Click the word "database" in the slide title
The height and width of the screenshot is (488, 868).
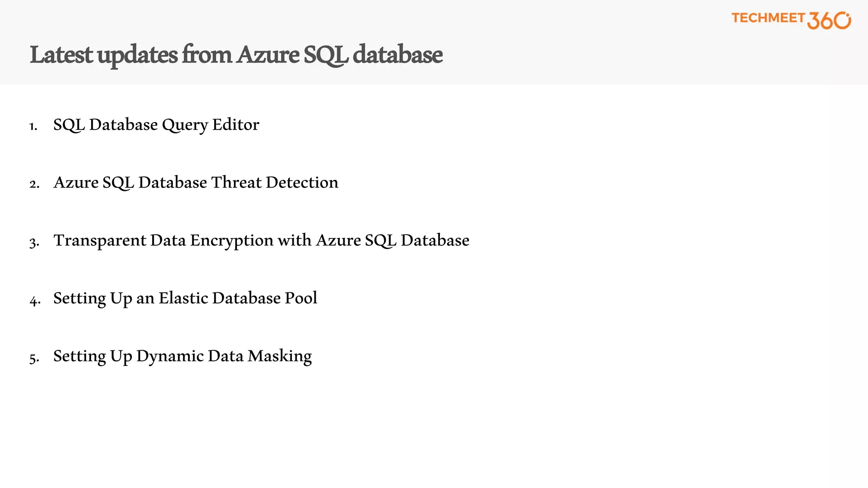(x=398, y=55)
